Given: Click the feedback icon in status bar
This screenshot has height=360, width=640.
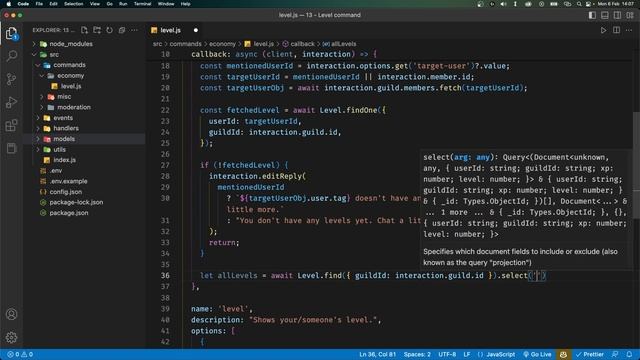Looking at the screenshot, I should point(615,354).
